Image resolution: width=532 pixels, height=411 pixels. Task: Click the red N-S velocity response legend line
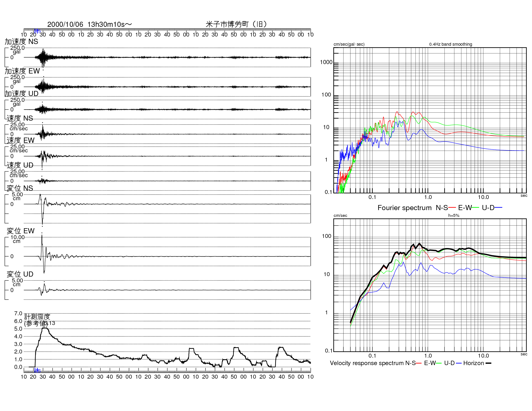point(419,363)
